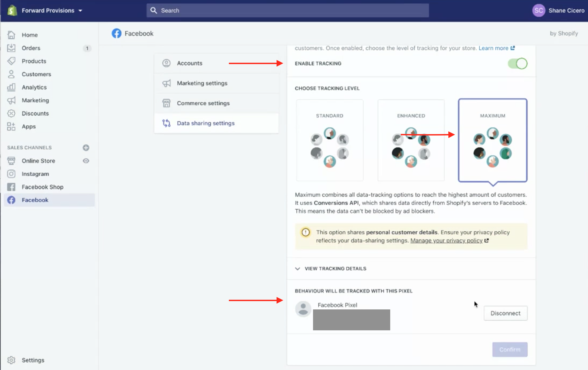This screenshot has height=370, width=588.
Task: View online store via eye icon
Action: 86,161
